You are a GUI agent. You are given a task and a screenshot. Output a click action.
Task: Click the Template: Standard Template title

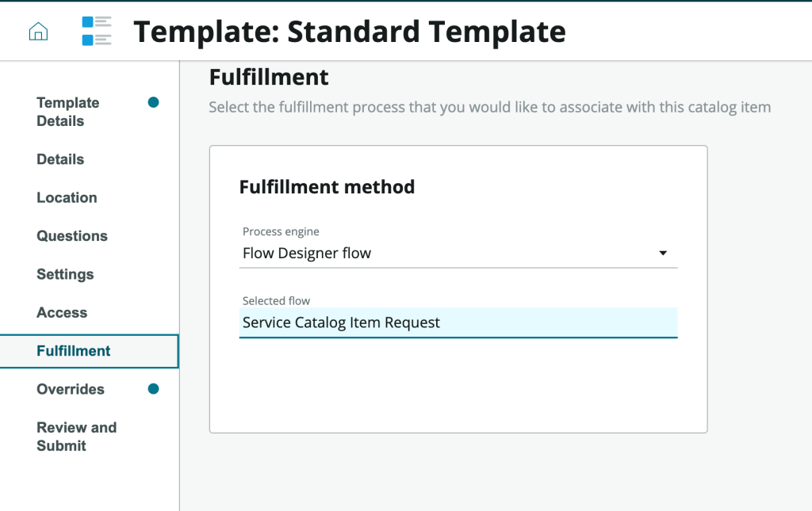(350, 32)
